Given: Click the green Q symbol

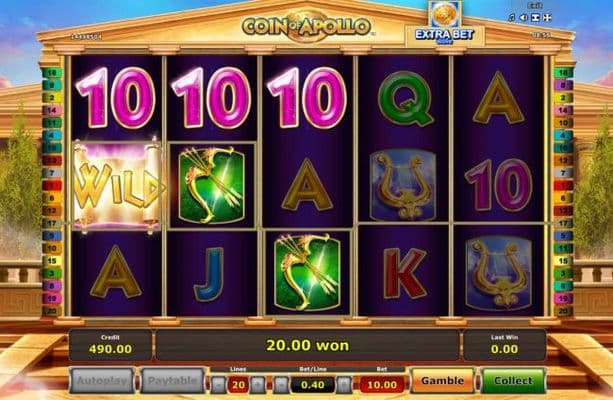Looking at the screenshot, I should [404, 98].
